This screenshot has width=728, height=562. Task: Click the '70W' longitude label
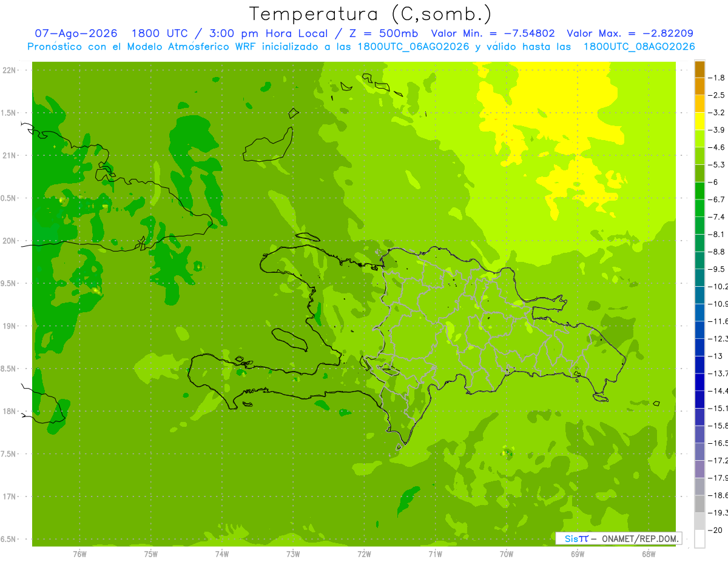click(x=506, y=554)
